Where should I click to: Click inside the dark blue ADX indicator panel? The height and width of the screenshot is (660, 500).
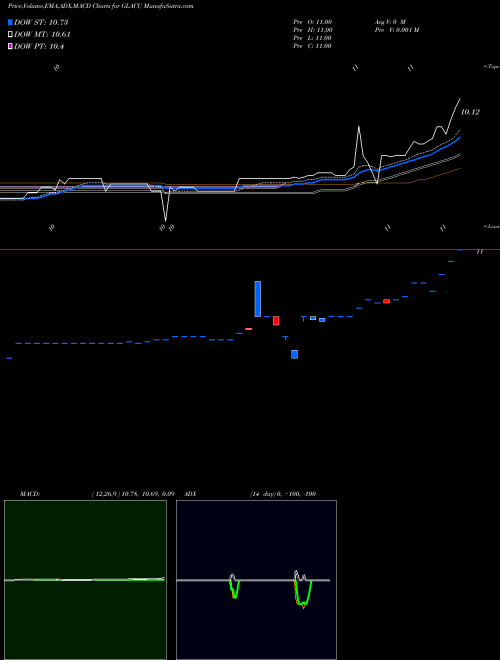point(256,580)
